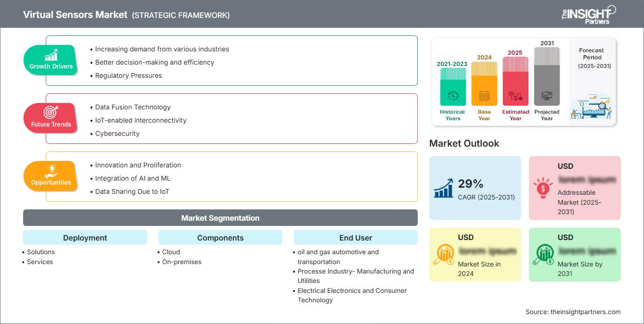Click the CAGR growth chart icon

(443, 188)
